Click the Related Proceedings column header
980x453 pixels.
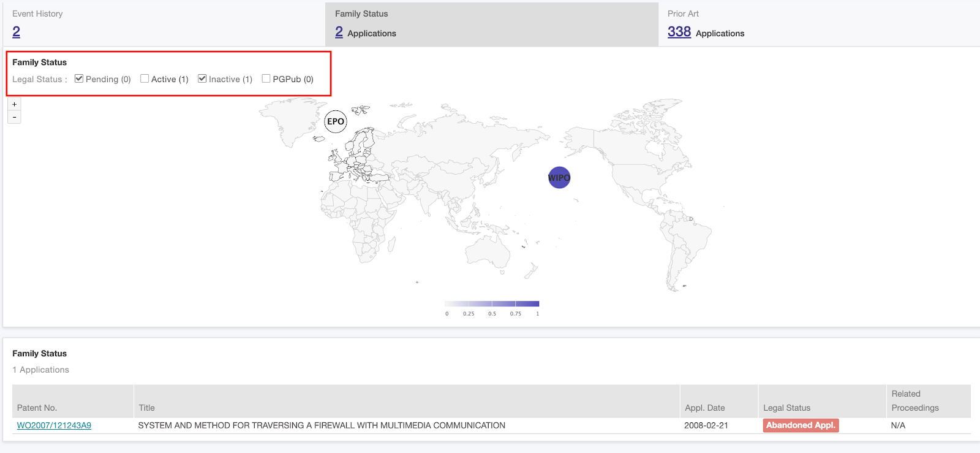(x=929, y=402)
